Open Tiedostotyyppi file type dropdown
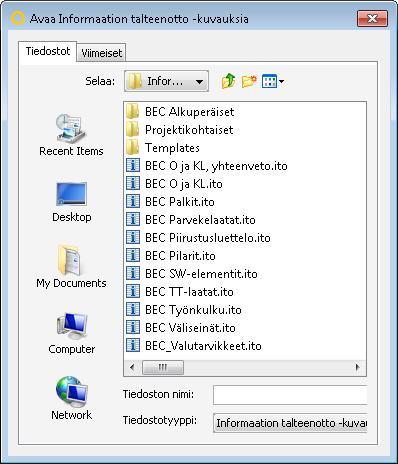This screenshot has width=398, height=464. point(290,423)
